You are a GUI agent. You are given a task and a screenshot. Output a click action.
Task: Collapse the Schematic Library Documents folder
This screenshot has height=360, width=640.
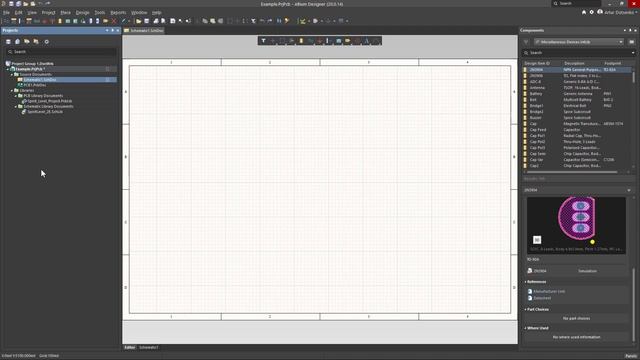coord(16,107)
